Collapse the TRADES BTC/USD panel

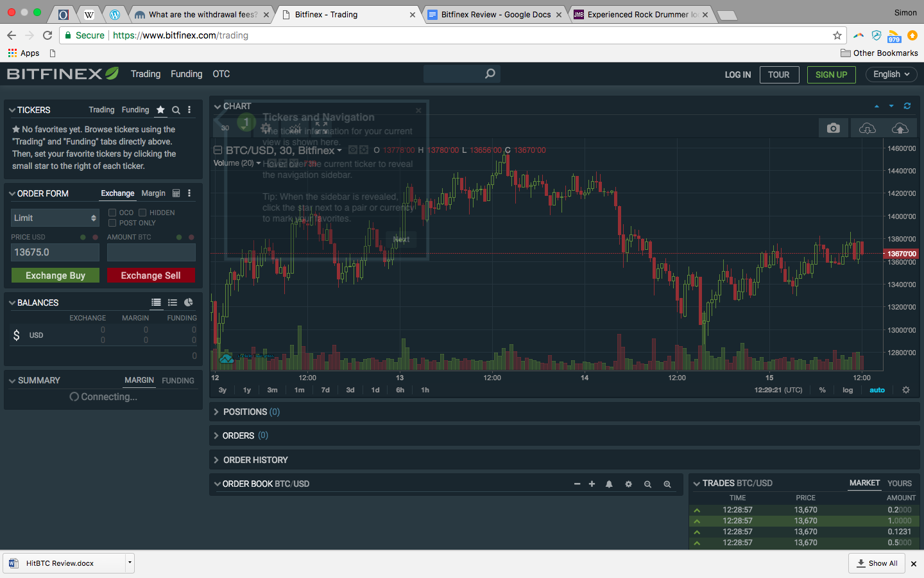pos(697,484)
